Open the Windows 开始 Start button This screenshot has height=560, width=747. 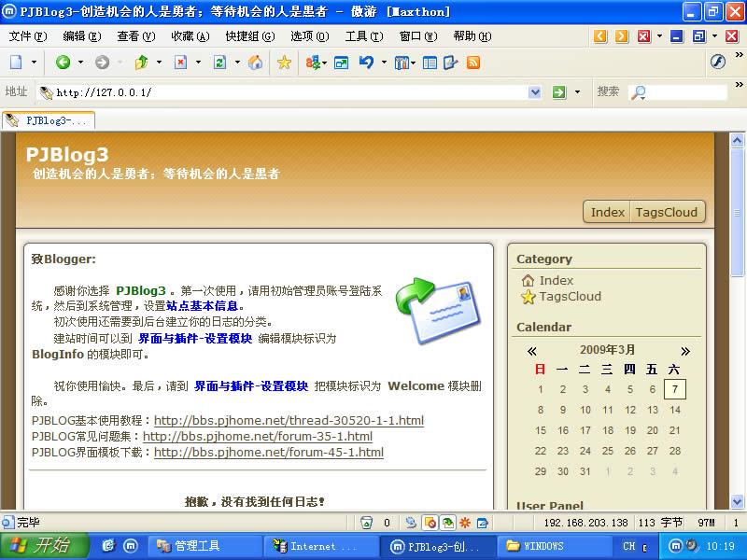click(x=44, y=546)
